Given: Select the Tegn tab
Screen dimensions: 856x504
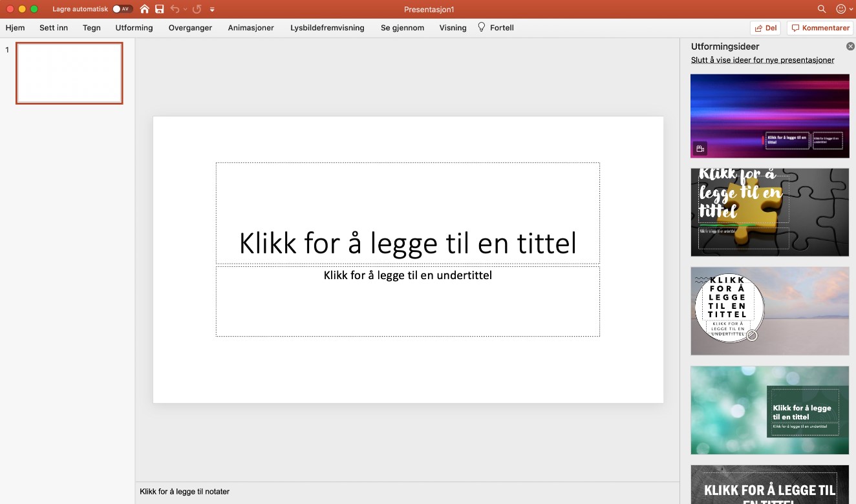Looking at the screenshot, I should 92,28.
